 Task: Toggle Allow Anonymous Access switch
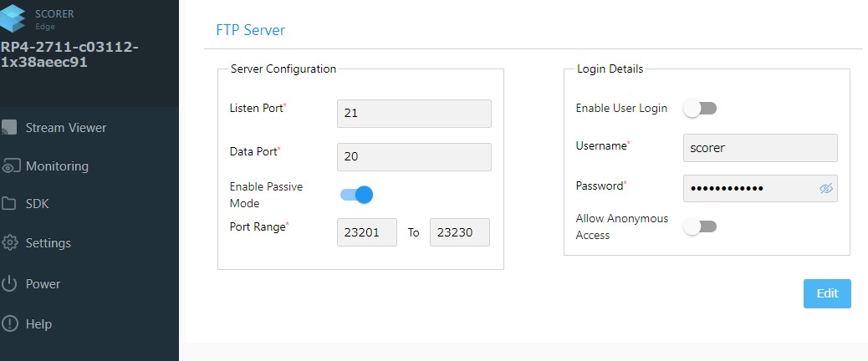point(700,226)
